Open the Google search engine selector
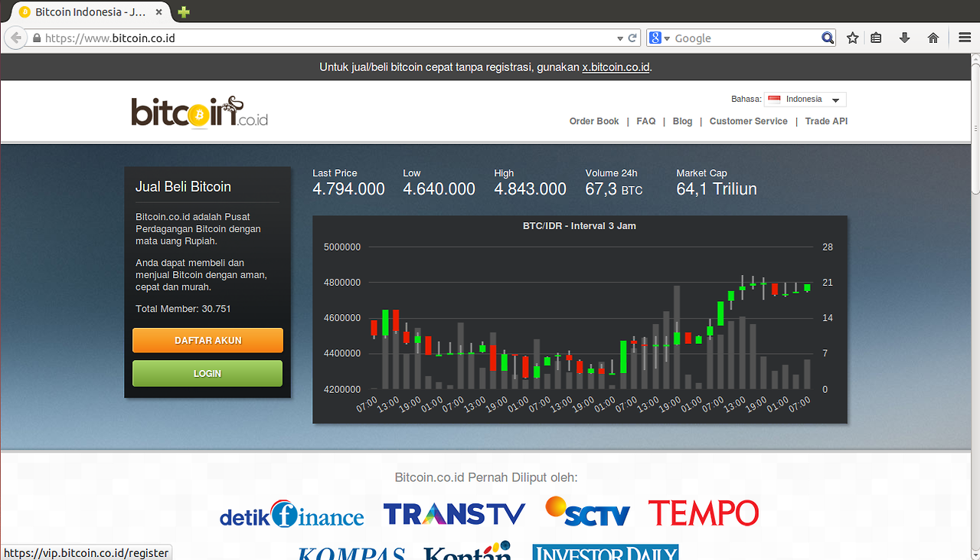This screenshot has width=980, height=560. (659, 38)
